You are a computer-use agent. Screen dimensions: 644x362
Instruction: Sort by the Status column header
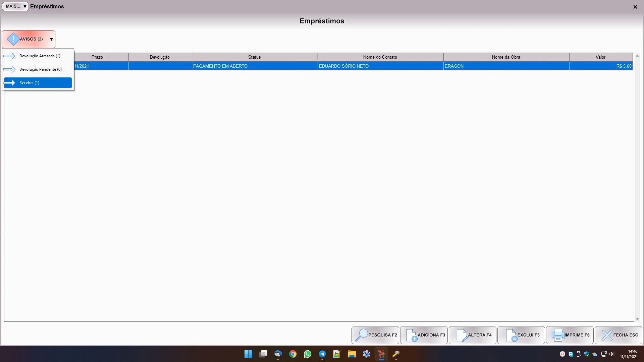click(254, 57)
